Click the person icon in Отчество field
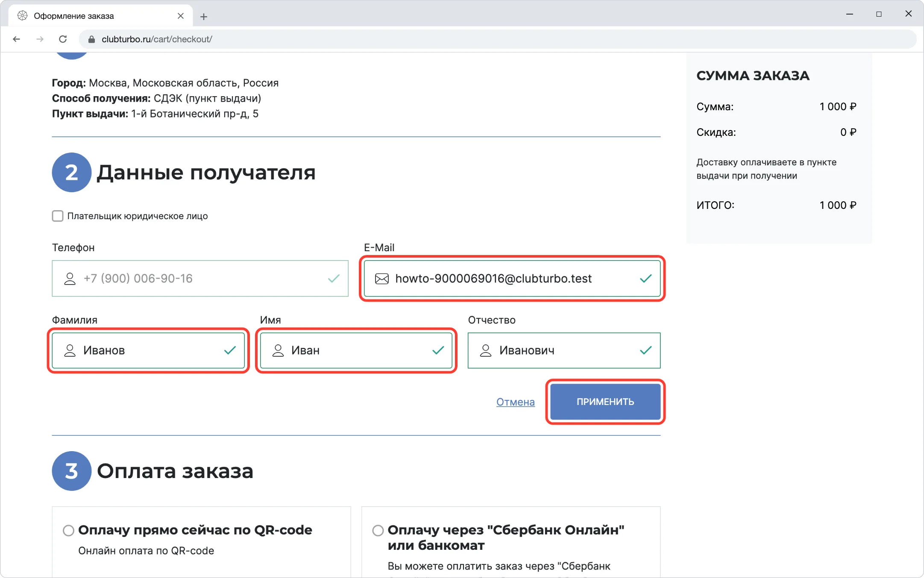924x578 pixels. pyautogui.click(x=486, y=351)
